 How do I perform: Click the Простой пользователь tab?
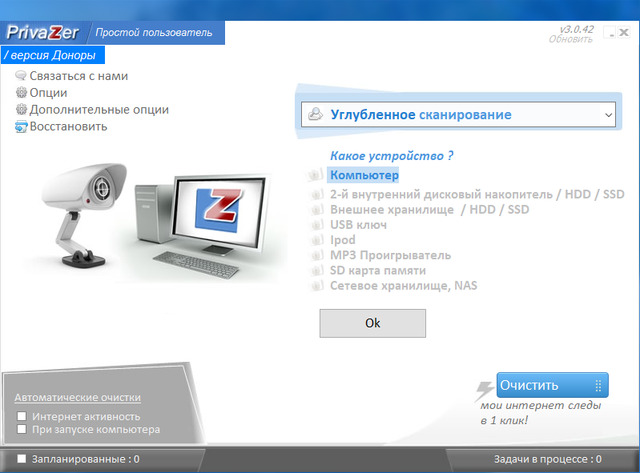tap(154, 33)
